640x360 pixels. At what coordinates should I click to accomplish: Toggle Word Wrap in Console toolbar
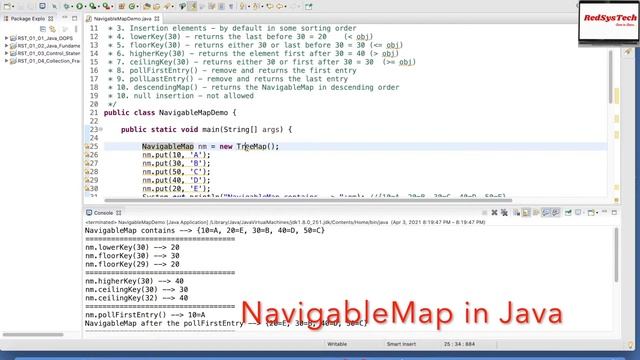tap(536, 213)
